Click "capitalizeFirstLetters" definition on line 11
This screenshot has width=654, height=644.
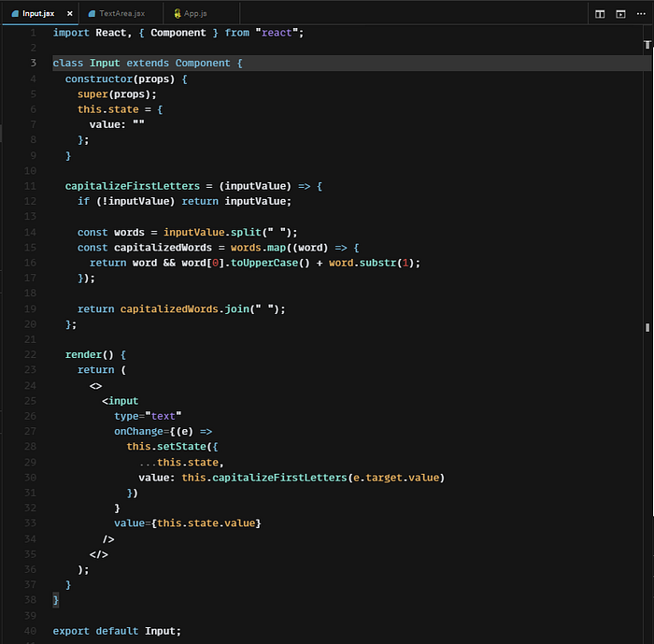point(133,186)
